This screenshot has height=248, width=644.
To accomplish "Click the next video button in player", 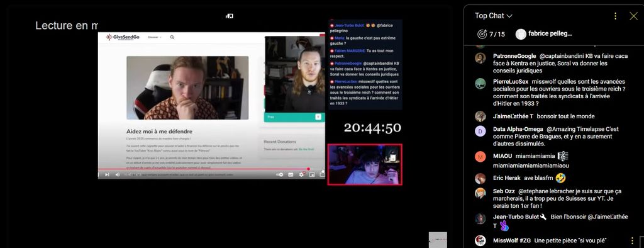I will click(x=107, y=175).
